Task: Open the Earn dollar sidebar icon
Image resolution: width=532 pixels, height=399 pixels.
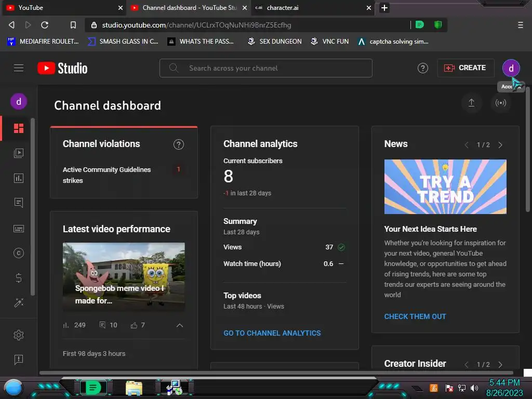Action: click(x=19, y=278)
